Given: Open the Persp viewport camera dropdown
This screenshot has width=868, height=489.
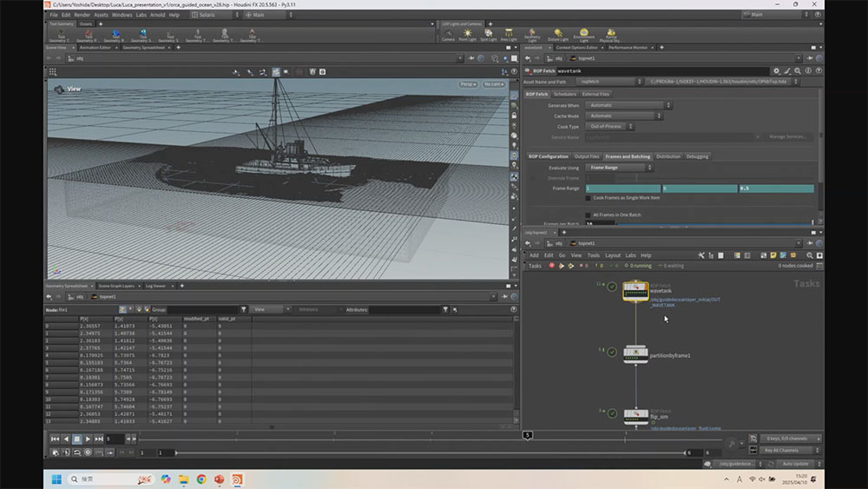Looking at the screenshot, I should 468,84.
